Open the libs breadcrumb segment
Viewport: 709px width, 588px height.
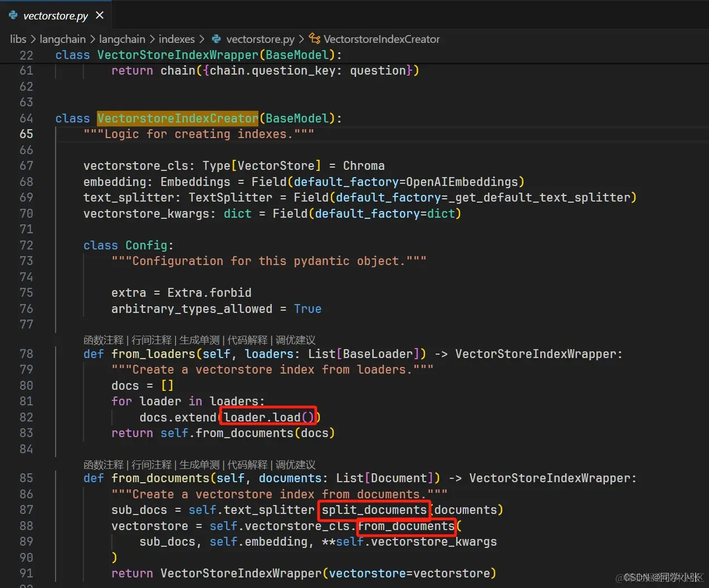click(18, 39)
